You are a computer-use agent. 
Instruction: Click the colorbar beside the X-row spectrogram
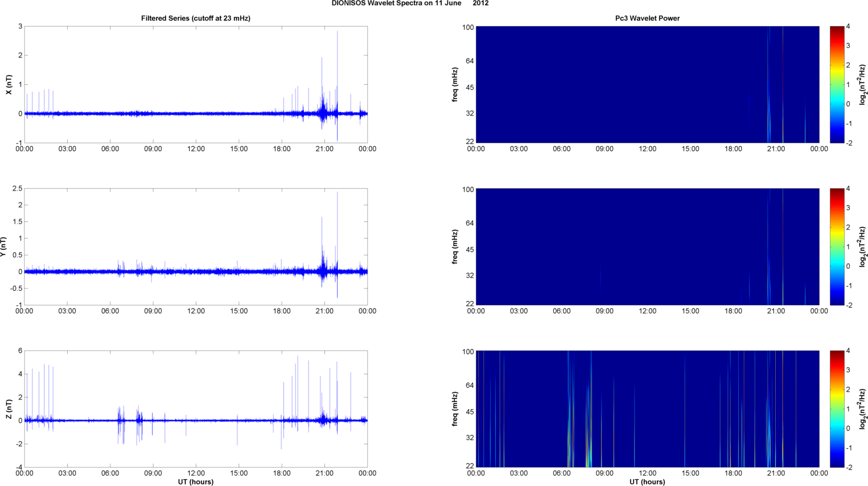click(x=837, y=85)
